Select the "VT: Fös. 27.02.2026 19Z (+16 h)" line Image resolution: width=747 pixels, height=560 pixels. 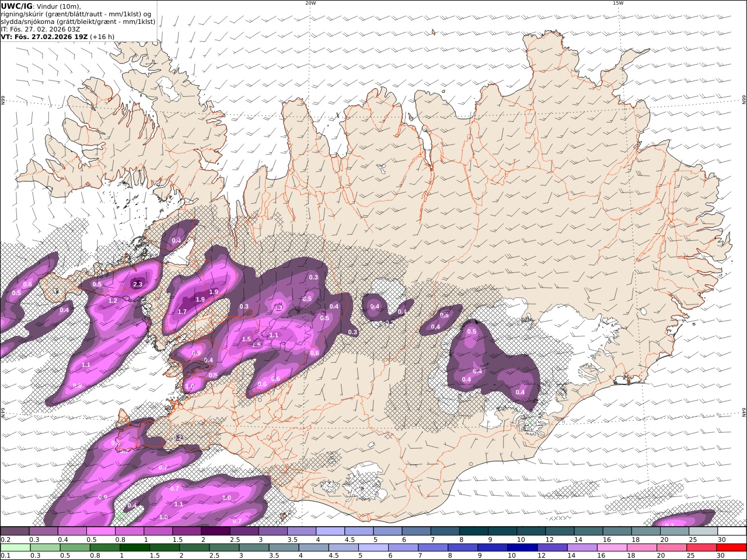coord(58,37)
